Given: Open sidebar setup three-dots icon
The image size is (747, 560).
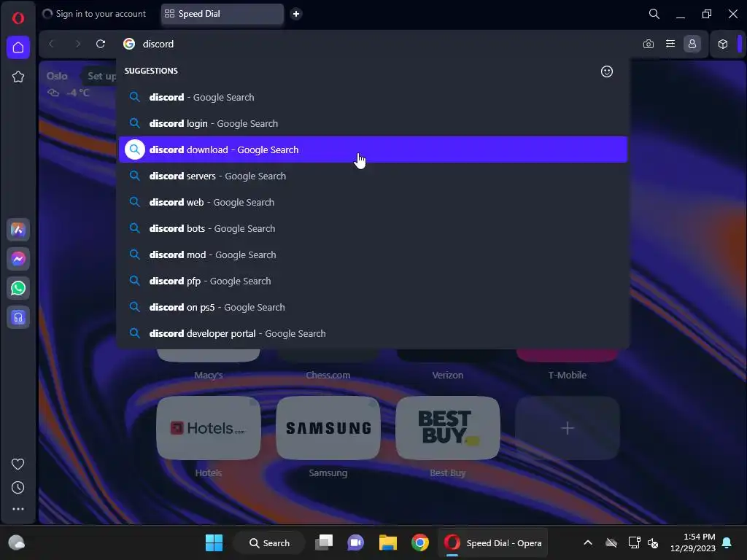Looking at the screenshot, I should point(18,509).
